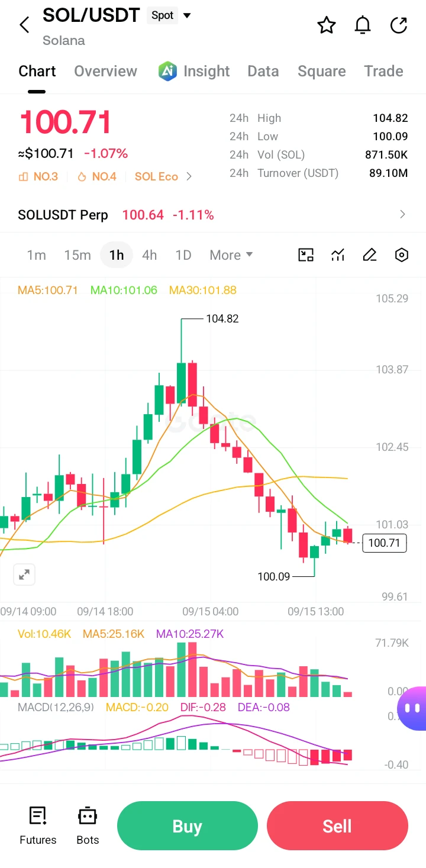Viewport: 426px width, 868px height.
Task: Select the 1h timeframe
Action: (x=117, y=255)
